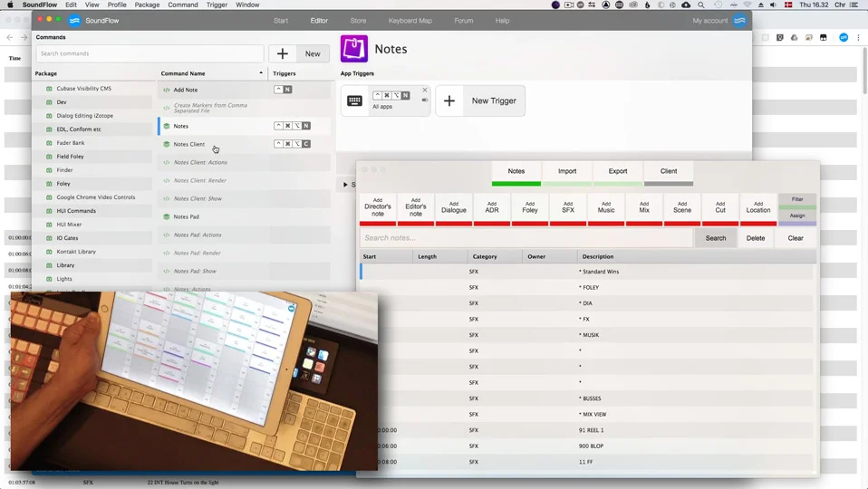Click the browser profile avatar icon

point(844,38)
